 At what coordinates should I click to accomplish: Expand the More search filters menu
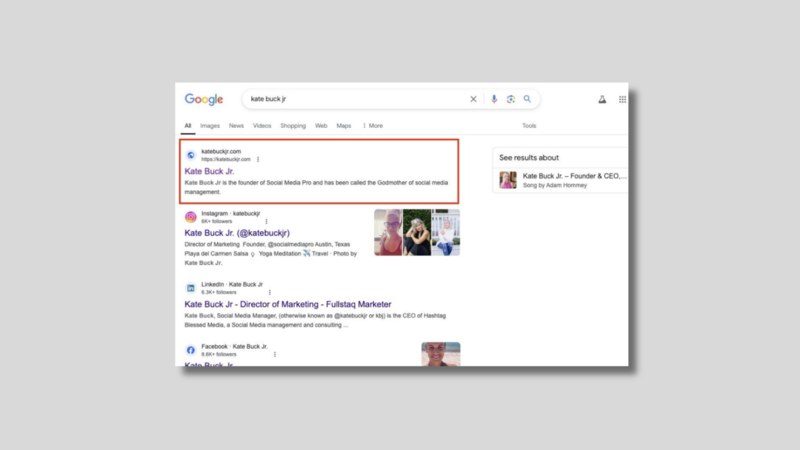tap(373, 126)
